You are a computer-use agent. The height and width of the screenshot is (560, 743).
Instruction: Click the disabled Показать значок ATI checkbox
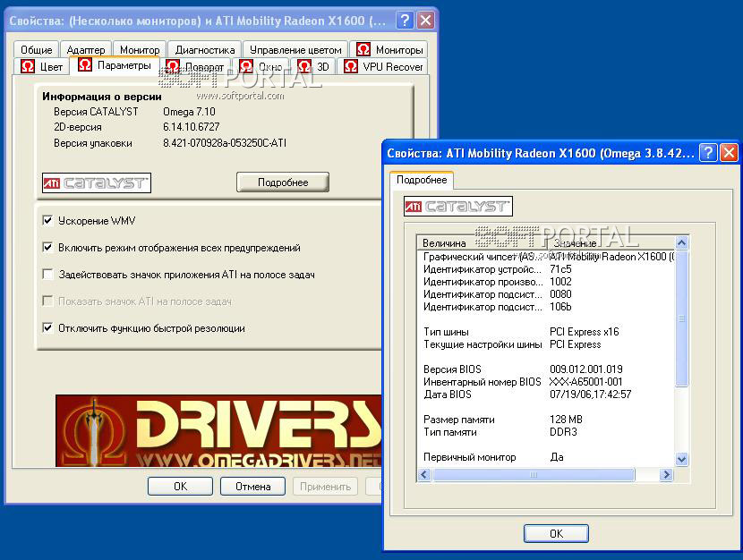47,301
